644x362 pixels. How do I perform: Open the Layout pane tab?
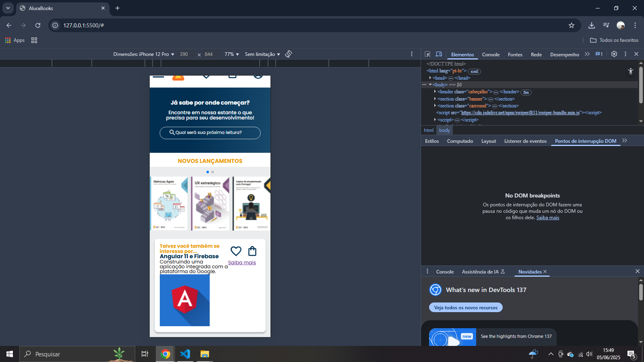(489, 141)
